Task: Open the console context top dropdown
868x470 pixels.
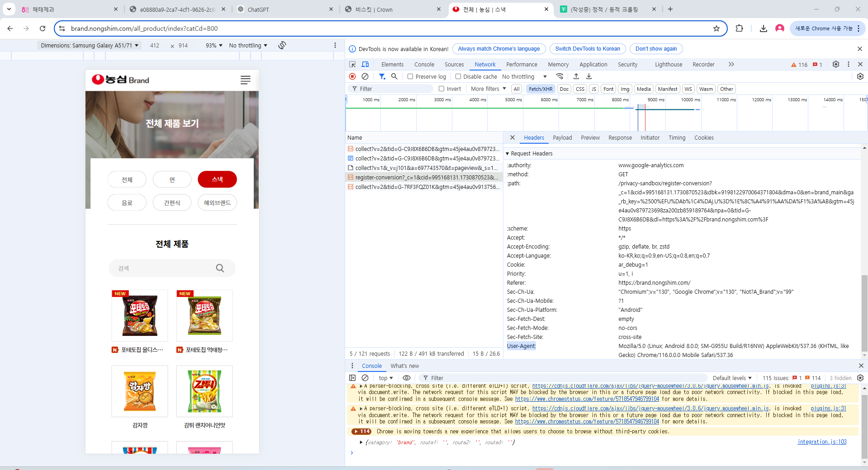Action: click(x=386, y=378)
